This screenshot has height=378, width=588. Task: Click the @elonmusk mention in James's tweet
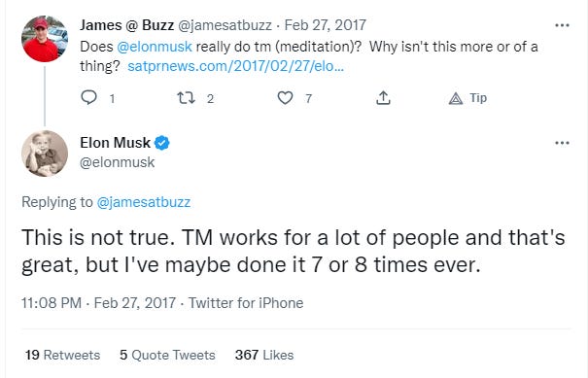155,47
